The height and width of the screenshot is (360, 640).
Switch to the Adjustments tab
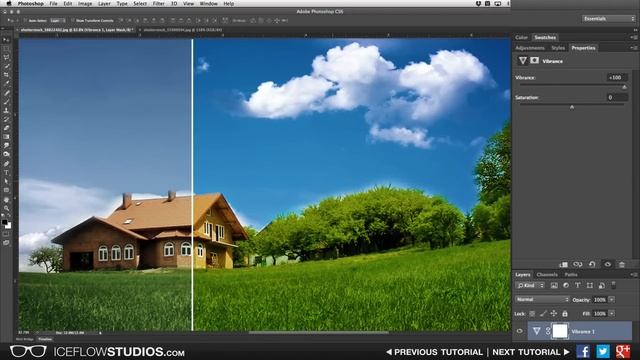point(530,48)
